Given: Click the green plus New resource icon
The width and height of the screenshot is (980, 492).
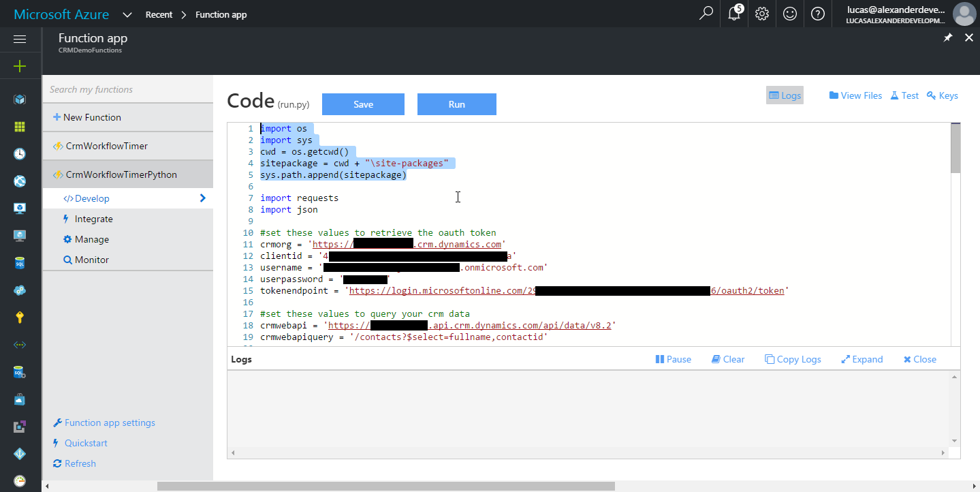Looking at the screenshot, I should tap(20, 66).
